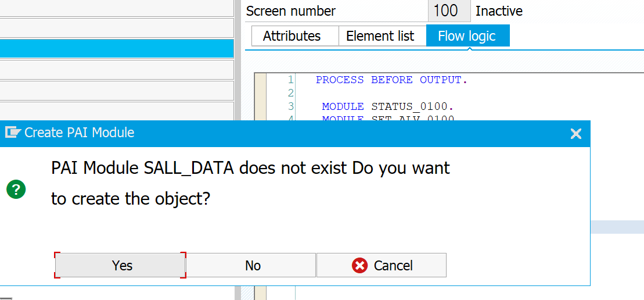Click the green question mark icon
Screen dimensions: 644x300
coord(16,190)
